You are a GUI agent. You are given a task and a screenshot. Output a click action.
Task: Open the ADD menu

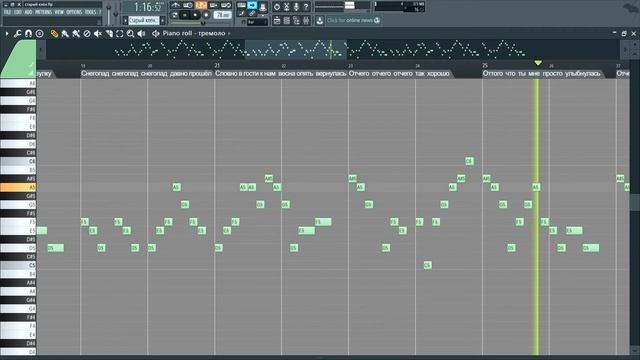click(x=28, y=12)
